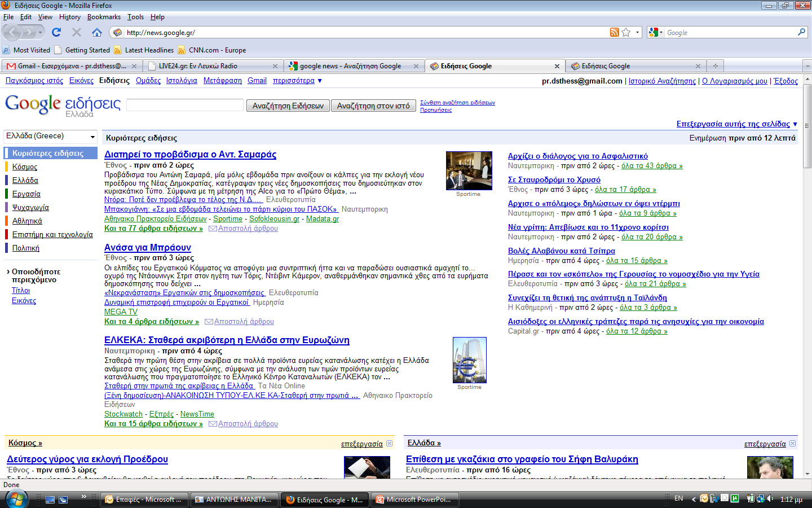The image size is (812, 508).
Task: Open Διατηρεί το προβάδισμα ο Αντ. Σαμαράς headline
Action: (x=190, y=155)
